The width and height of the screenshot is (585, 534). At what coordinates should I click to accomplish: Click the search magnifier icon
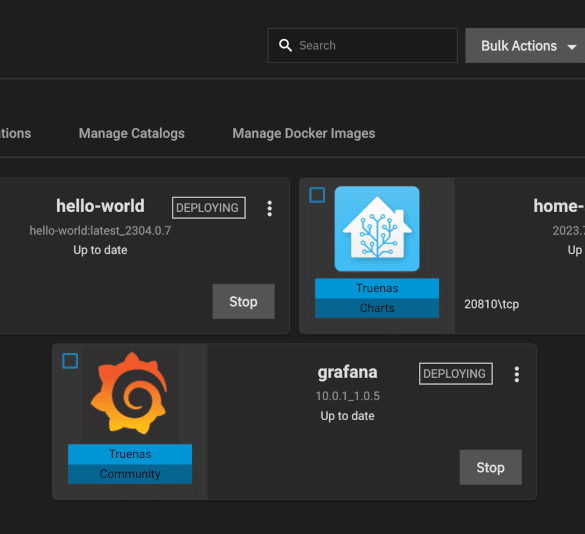click(285, 46)
